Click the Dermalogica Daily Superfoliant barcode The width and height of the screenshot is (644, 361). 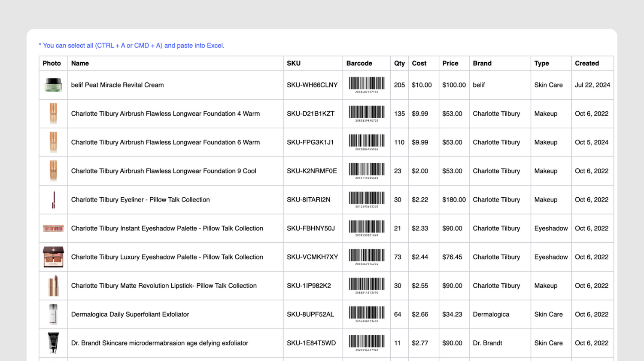pos(367,314)
